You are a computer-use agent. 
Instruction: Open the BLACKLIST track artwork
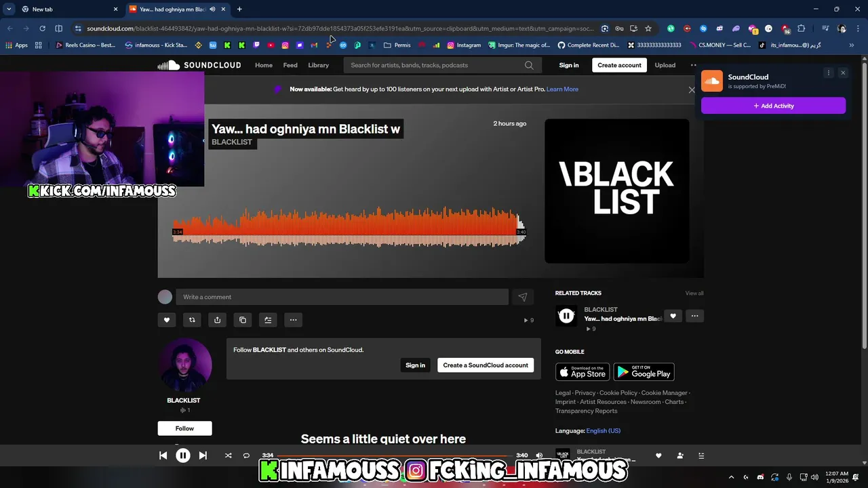[617, 191]
